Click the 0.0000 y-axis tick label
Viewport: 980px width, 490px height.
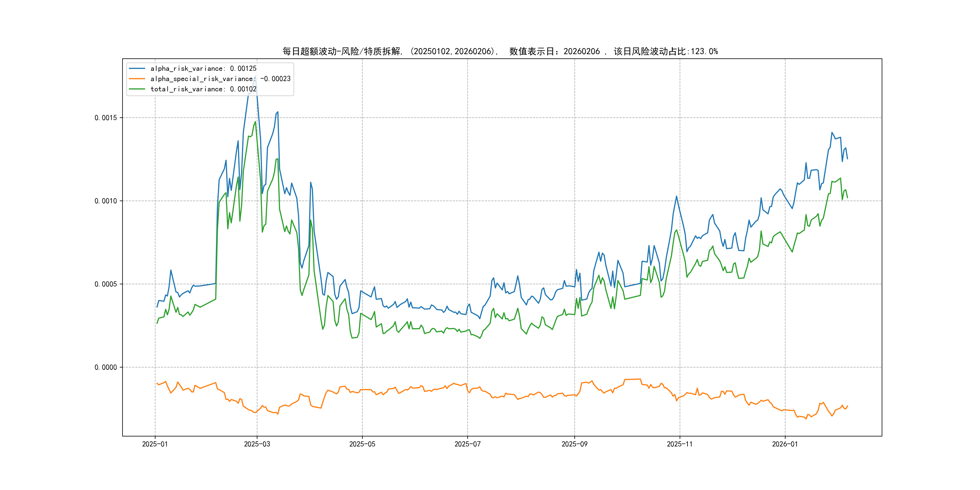(x=106, y=367)
